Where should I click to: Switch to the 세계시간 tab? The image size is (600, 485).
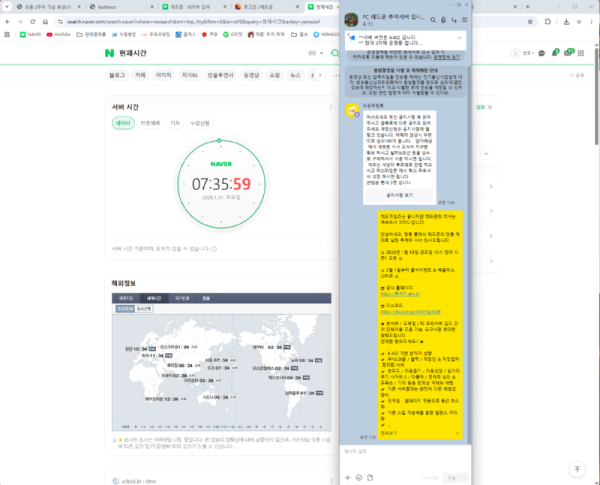(155, 299)
